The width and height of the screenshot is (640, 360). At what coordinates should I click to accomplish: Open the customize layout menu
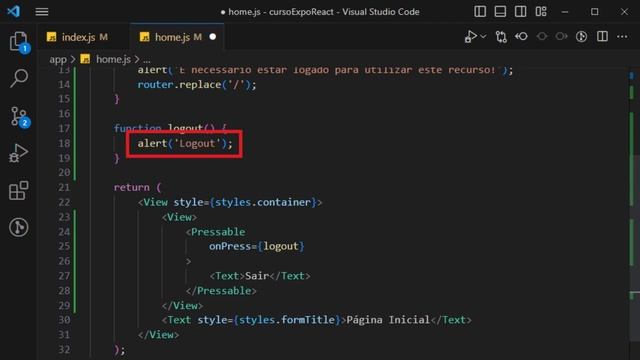(541, 11)
